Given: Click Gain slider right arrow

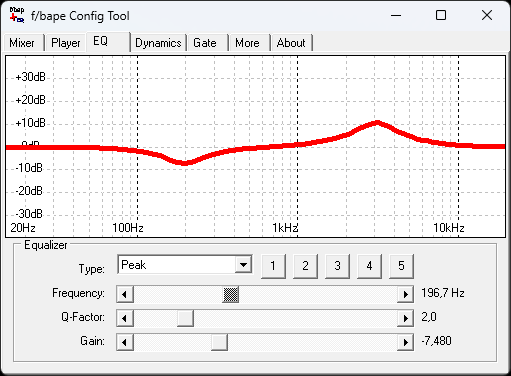Looking at the screenshot, I should coord(405,342).
